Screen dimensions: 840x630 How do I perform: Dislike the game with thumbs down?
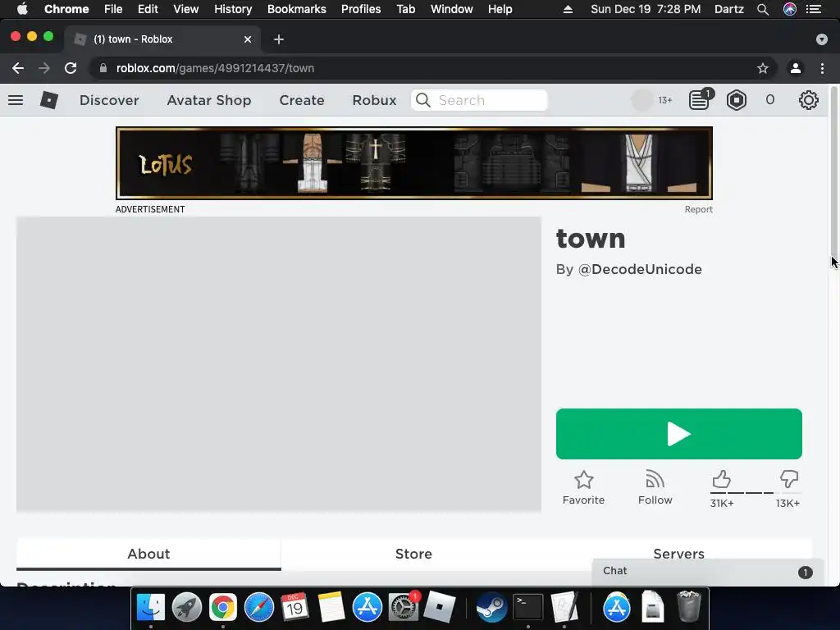[788, 478]
